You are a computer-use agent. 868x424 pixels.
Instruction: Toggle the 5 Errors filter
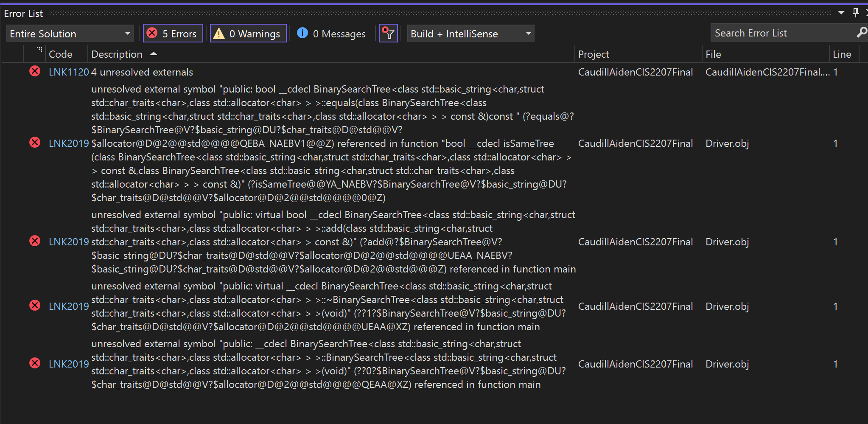[173, 33]
